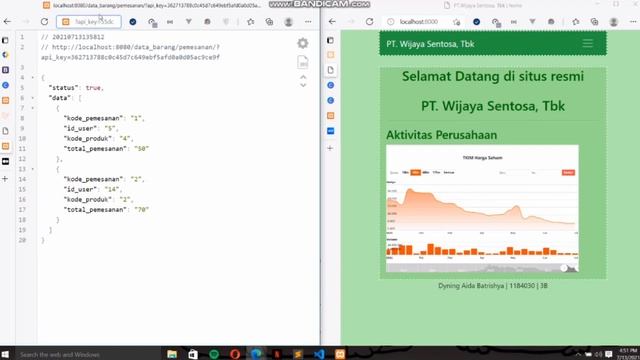The height and width of the screenshot is (360, 640).
Task: Open the three-dot menu in left window
Action: (x=308, y=22)
